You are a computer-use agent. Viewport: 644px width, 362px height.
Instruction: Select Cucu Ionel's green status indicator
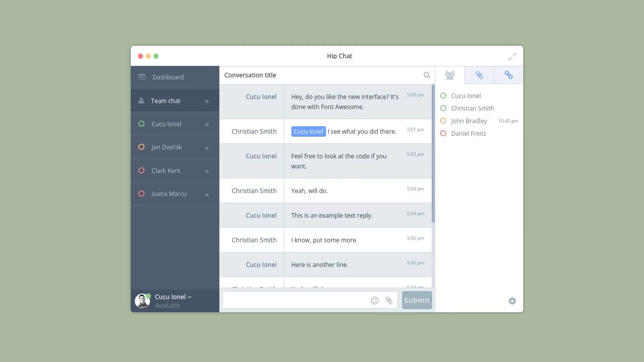[x=443, y=96]
